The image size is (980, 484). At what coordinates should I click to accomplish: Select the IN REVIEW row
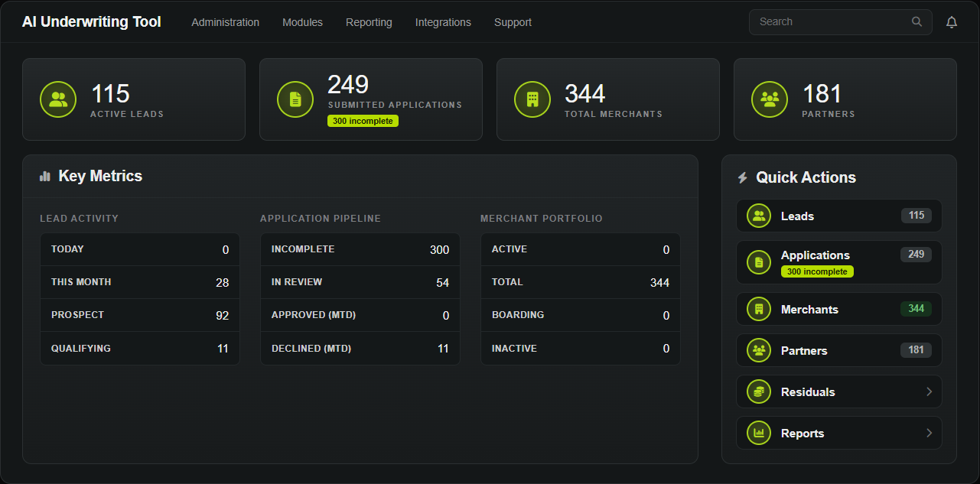(360, 282)
